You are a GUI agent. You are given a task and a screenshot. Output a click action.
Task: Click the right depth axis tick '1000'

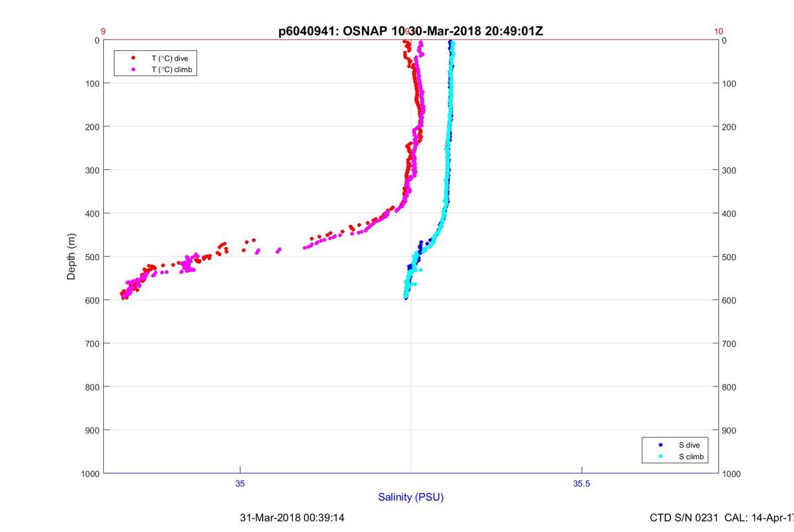point(731,474)
